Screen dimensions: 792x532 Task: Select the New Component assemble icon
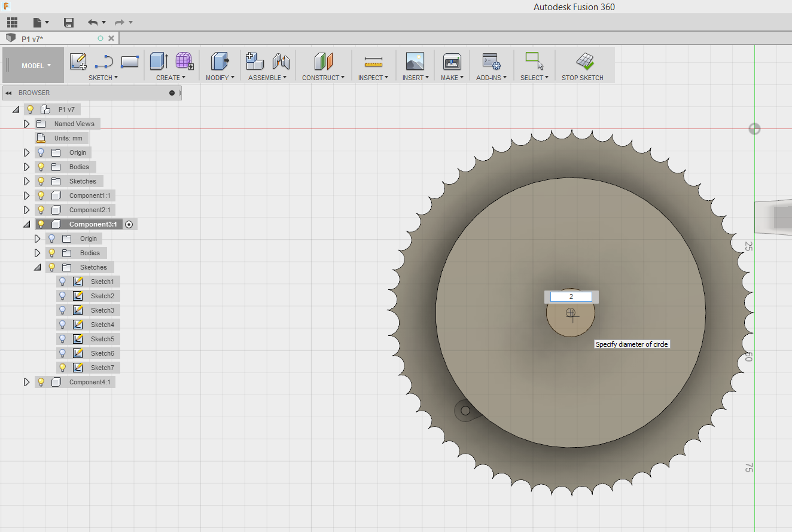pos(255,61)
